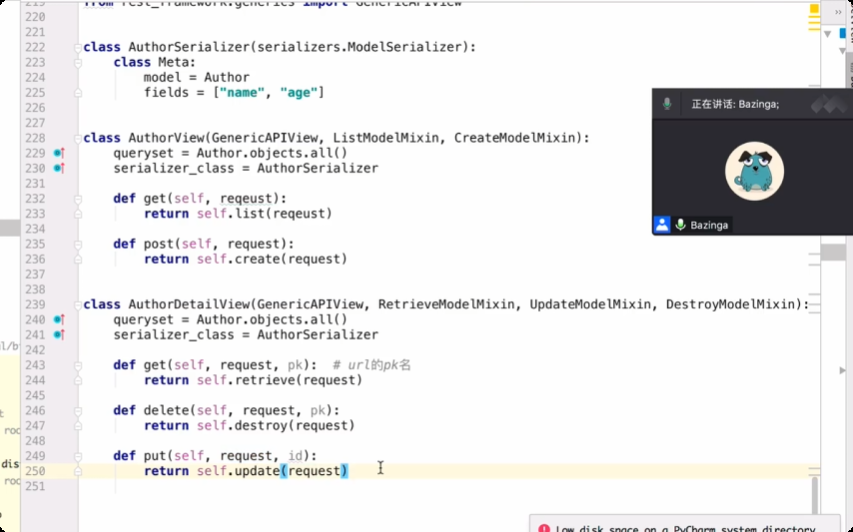Click "CreateModelMixin" on line 228

(x=515, y=138)
